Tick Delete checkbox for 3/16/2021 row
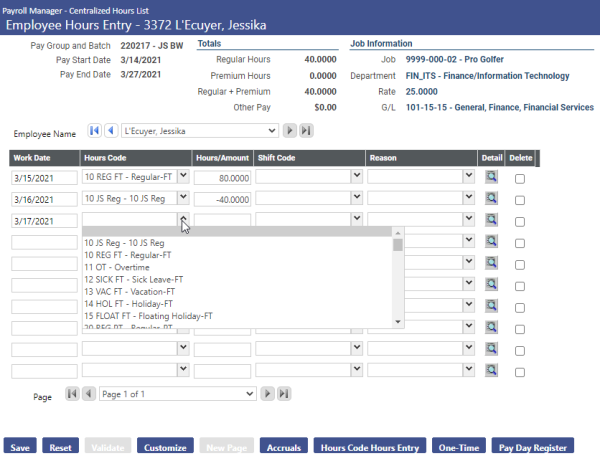Screen dimensions: 600x461 coord(519,199)
